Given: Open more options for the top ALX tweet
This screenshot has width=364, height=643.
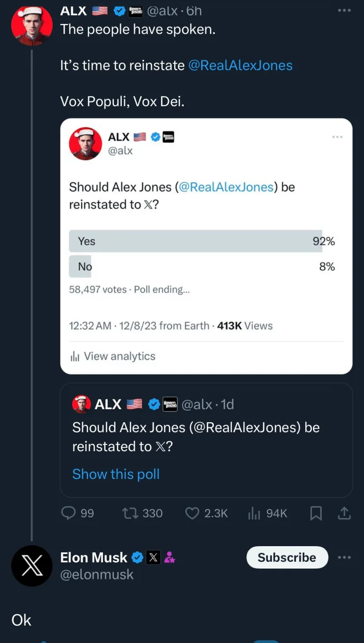Looking at the screenshot, I should point(344,10).
